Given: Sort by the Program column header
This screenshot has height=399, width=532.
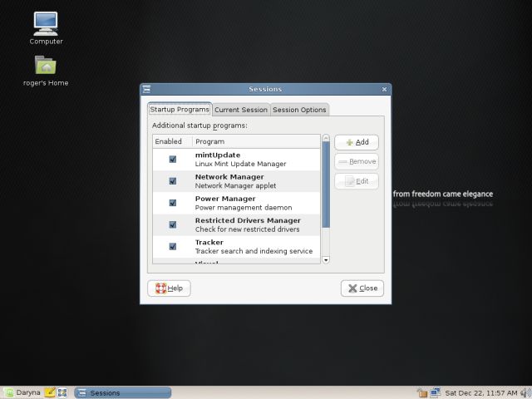Looking at the screenshot, I should pyautogui.click(x=256, y=141).
